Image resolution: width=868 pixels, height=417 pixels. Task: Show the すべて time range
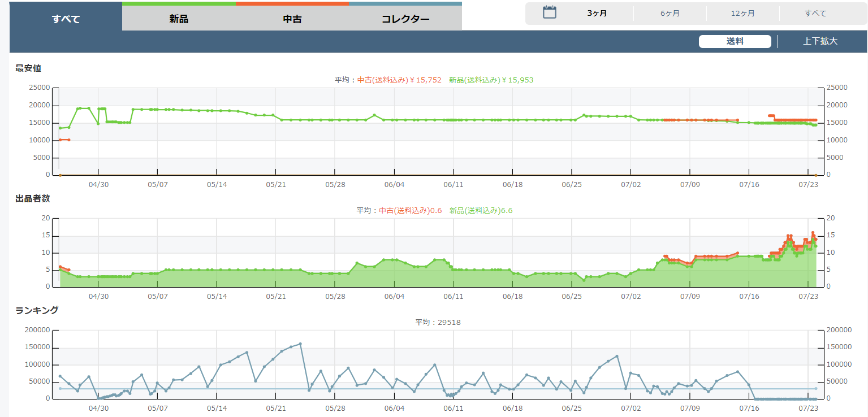(x=815, y=14)
